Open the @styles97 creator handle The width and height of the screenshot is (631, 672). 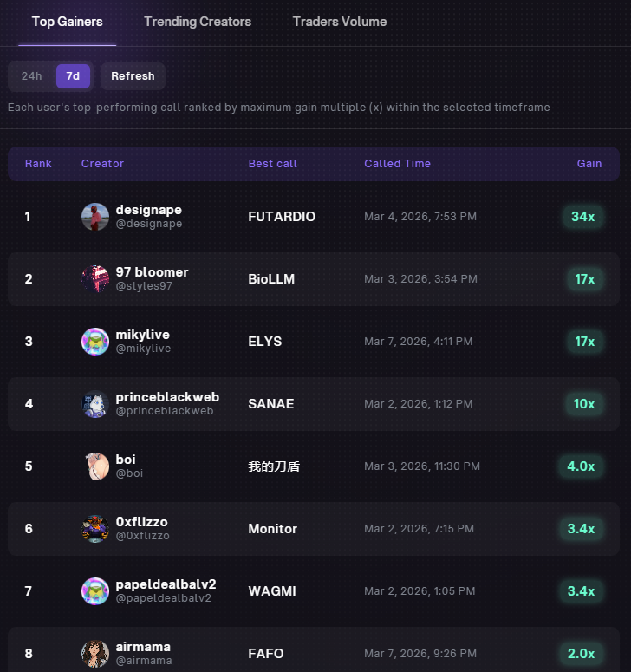pos(144,286)
